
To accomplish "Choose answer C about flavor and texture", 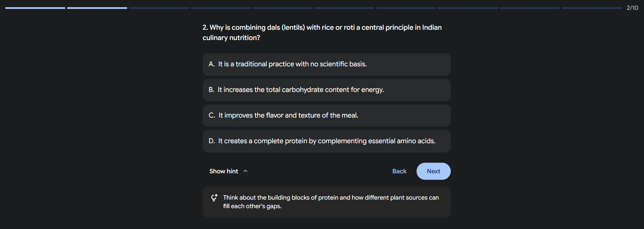I will tap(326, 116).
